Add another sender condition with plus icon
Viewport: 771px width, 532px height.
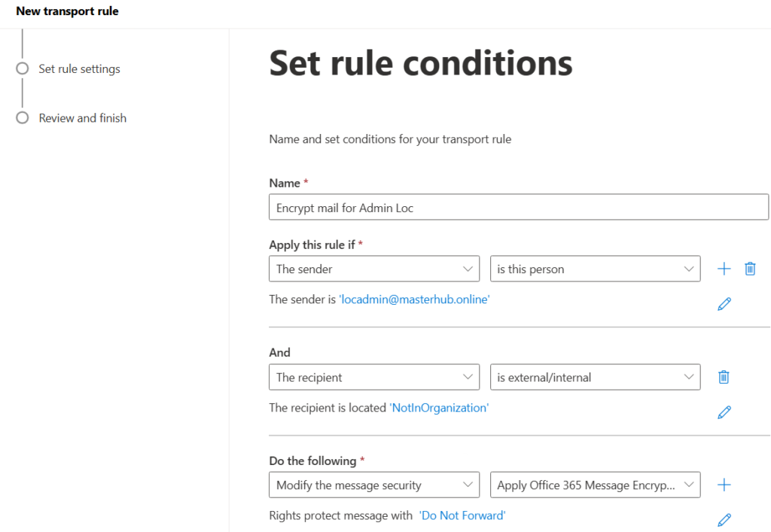pyautogui.click(x=724, y=269)
